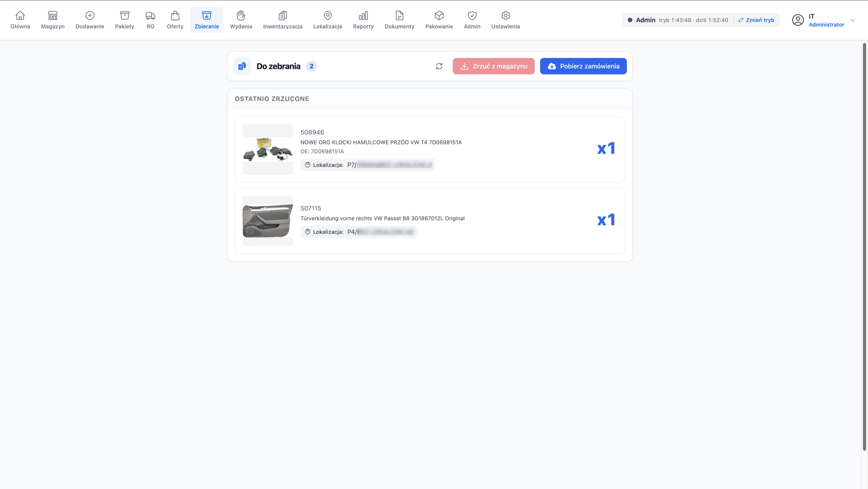Expand the IT Administrator user dropdown chevron
Viewport: 868px width, 489px height.
(x=852, y=20)
